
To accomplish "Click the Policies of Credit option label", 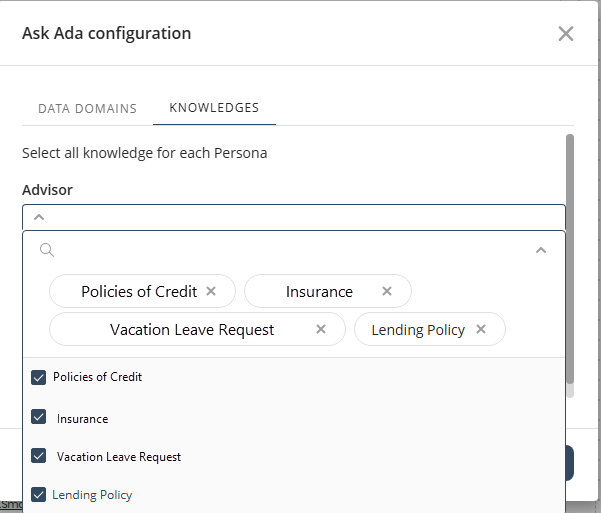I will pyautogui.click(x=97, y=377).
